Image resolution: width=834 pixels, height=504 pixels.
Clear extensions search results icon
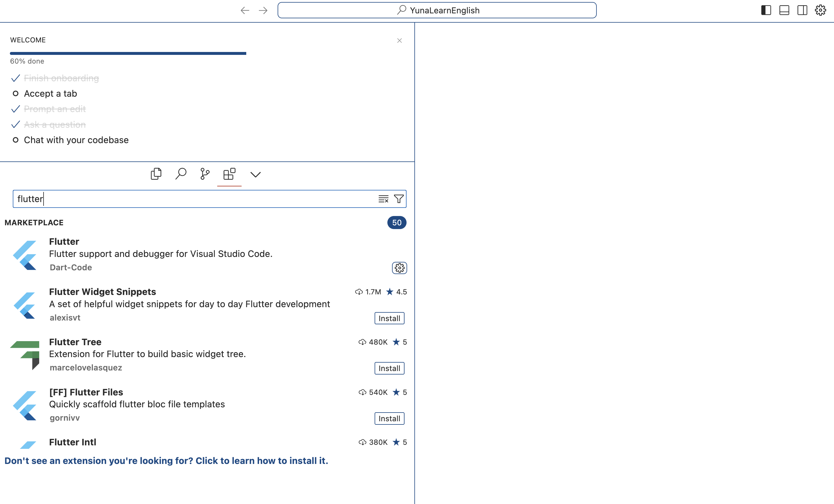tap(384, 199)
